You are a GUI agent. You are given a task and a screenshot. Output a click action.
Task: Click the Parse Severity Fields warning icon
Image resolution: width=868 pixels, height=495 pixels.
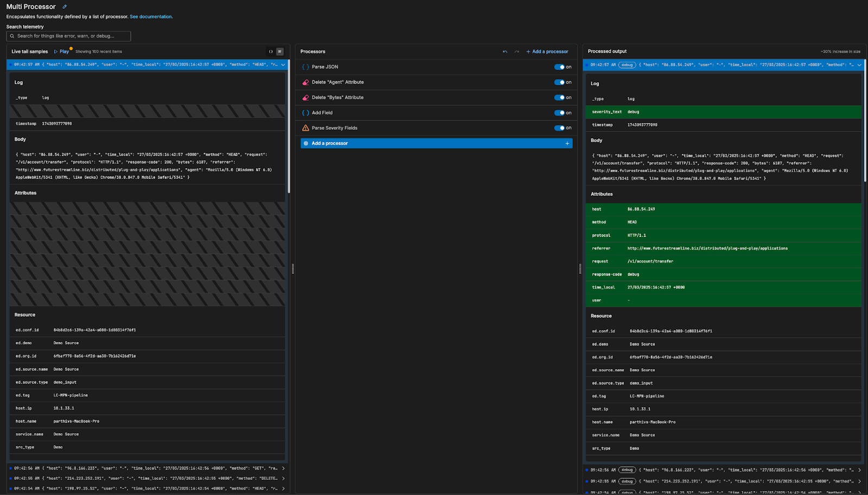[305, 128]
